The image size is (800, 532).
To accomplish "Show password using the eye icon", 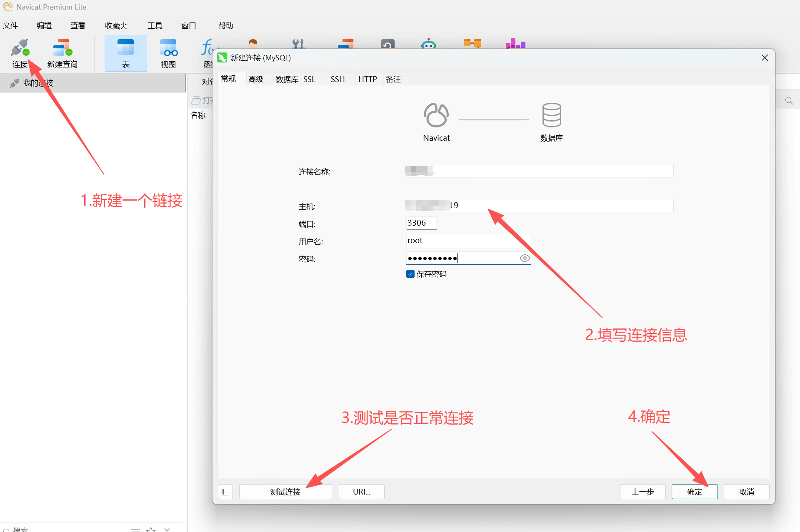I will coord(525,258).
